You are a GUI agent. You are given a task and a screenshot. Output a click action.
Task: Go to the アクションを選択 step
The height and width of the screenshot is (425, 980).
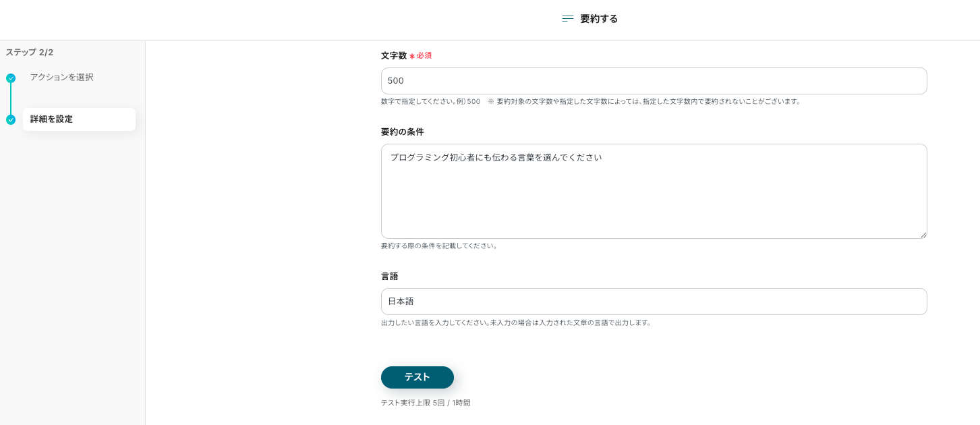click(61, 78)
